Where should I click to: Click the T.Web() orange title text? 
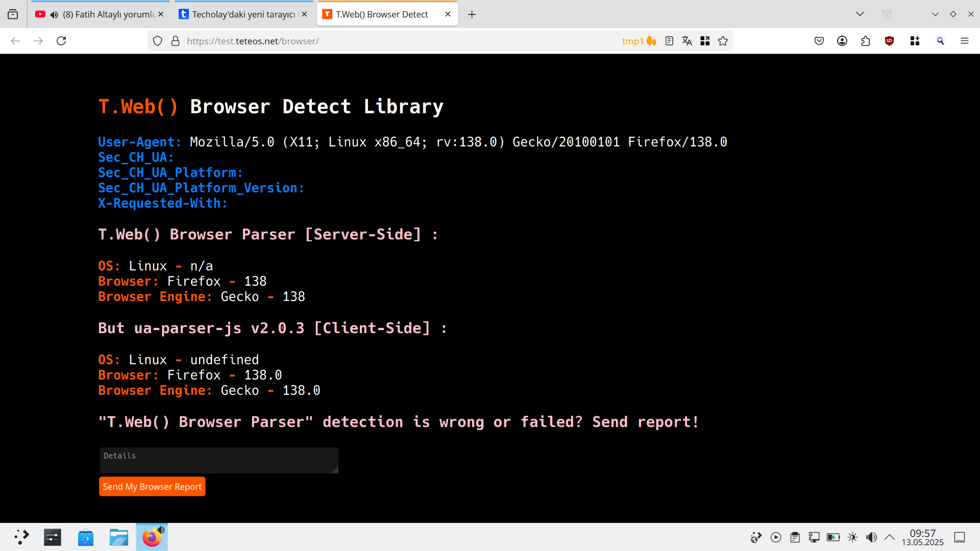[x=138, y=107]
